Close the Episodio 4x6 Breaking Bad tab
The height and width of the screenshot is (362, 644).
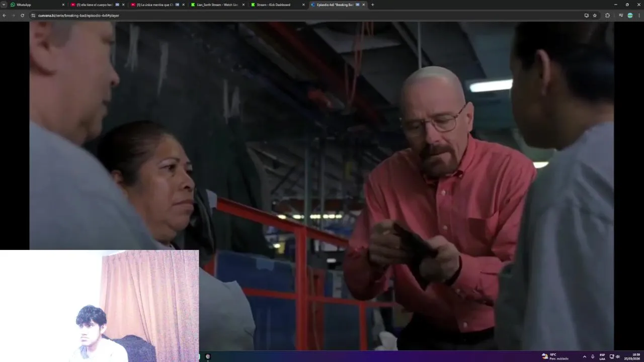(x=364, y=5)
